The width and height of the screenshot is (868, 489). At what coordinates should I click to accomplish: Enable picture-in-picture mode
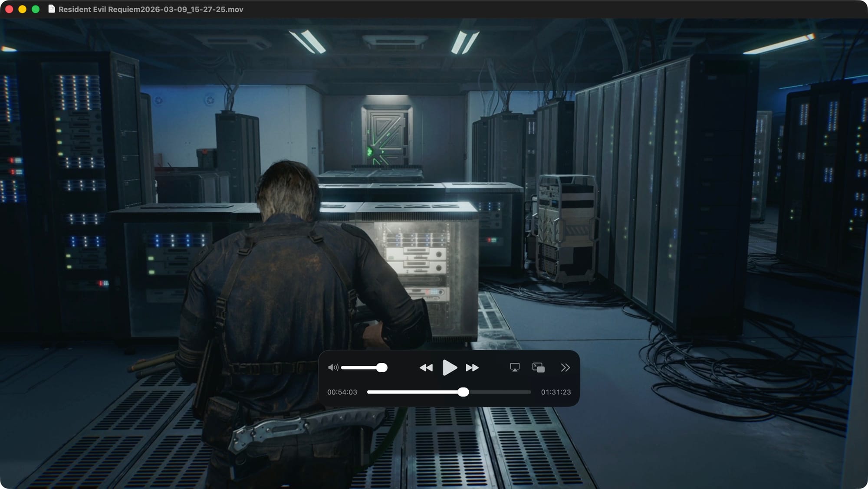[x=538, y=368]
